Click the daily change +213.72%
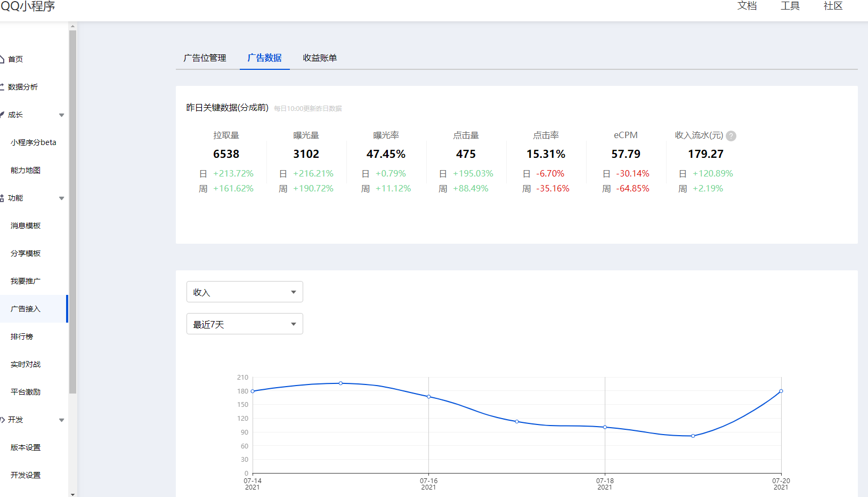868x497 pixels. point(233,174)
